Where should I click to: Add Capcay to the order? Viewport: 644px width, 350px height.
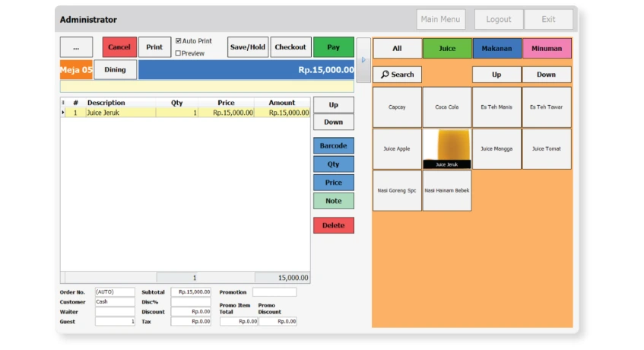pos(397,107)
